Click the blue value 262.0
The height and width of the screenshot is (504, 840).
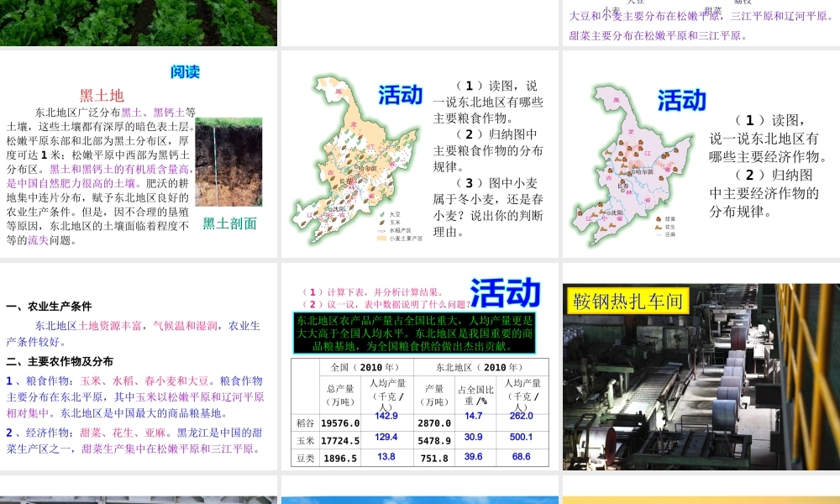pos(522,416)
